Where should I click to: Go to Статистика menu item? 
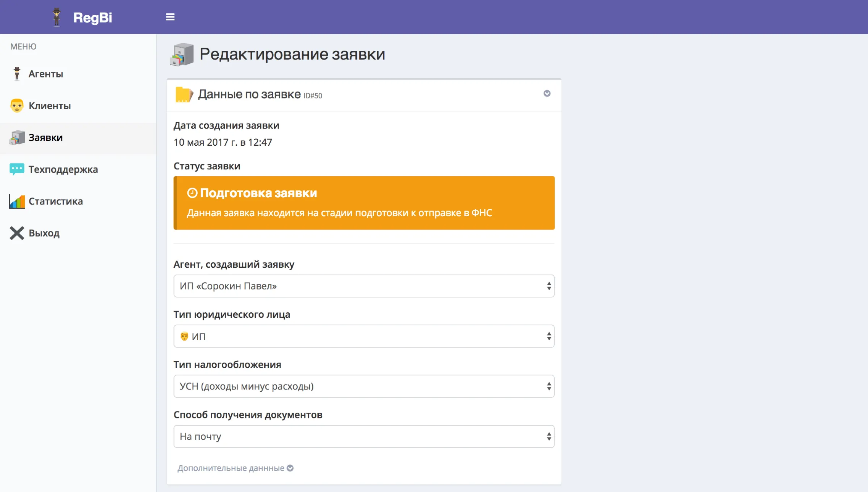pyautogui.click(x=56, y=201)
